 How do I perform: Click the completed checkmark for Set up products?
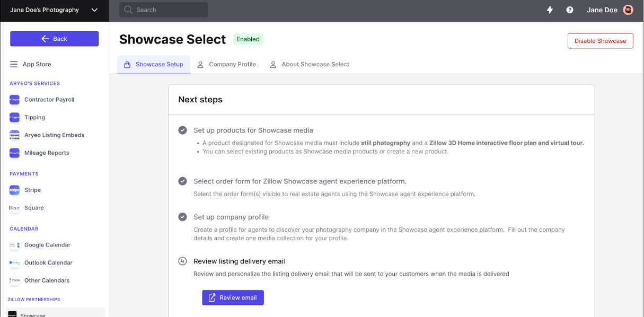coord(182,130)
